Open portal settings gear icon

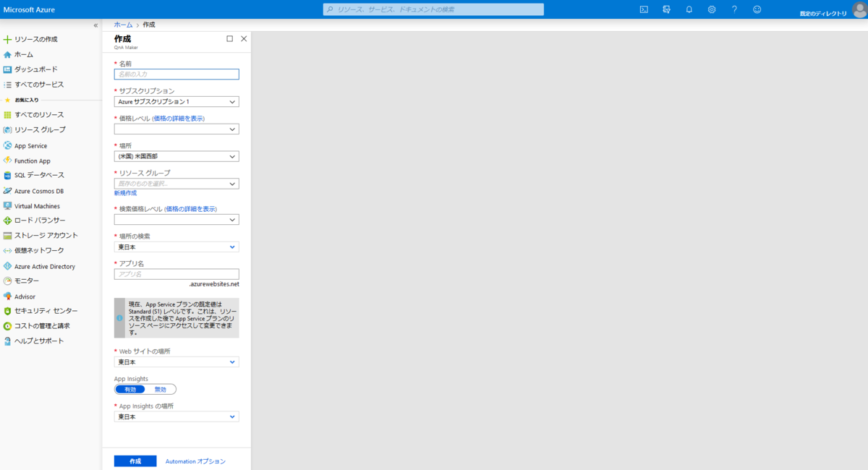click(x=712, y=9)
